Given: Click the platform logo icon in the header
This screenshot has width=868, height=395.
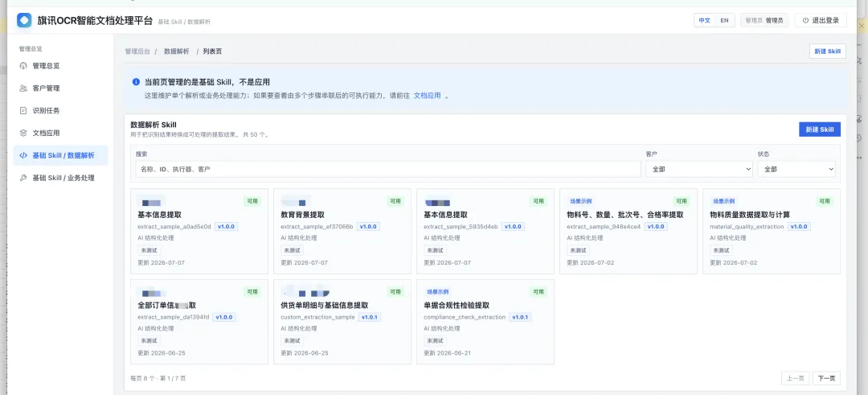Looking at the screenshot, I should coord(24,20).
